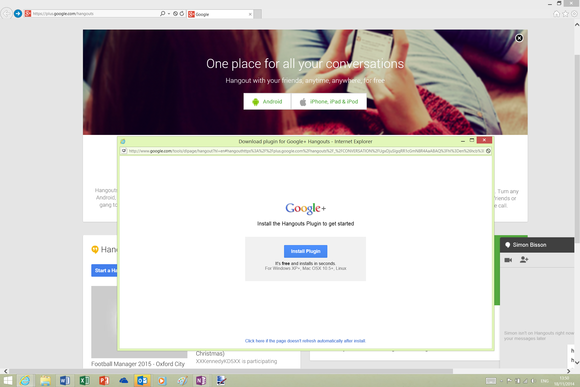Open a new tab button
Image resolution: width=580 pixels, height=387 pixels.
(x=257, y=14)
